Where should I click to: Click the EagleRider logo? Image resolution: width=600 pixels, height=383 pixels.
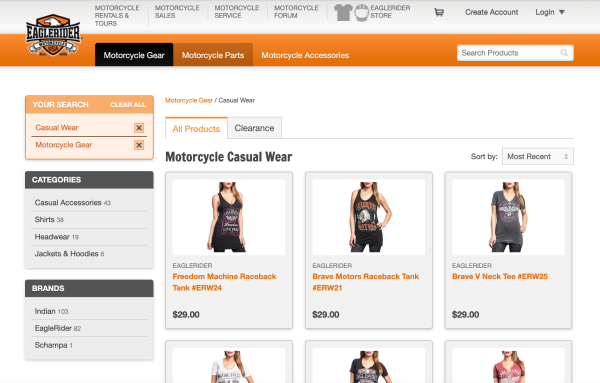(x=53, y=36)
